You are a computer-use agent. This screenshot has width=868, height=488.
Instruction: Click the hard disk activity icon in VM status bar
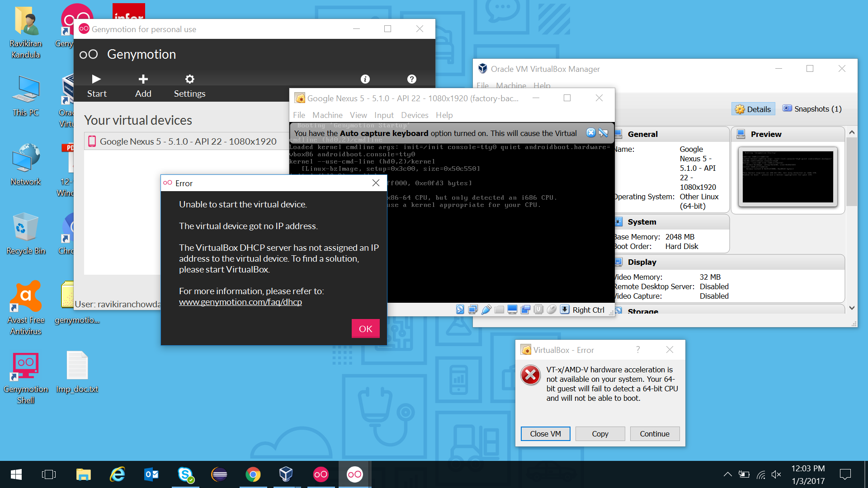460,309
